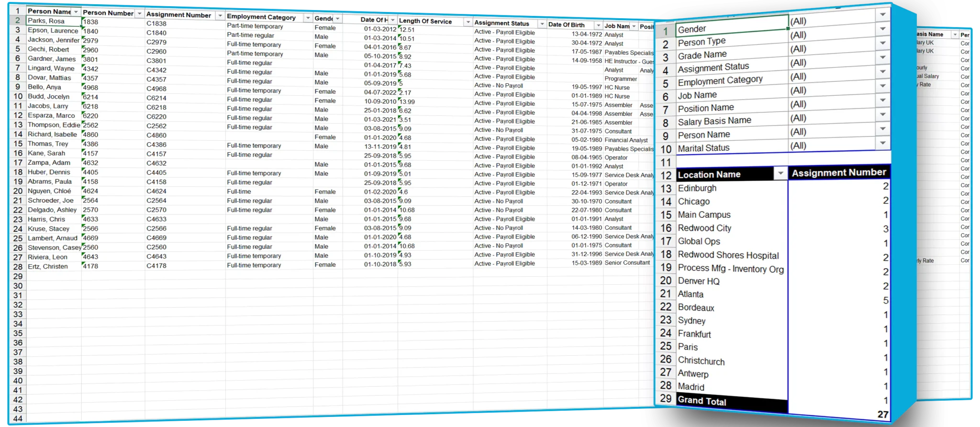The image size is (980, 427).
Task: Open the Location Name row label filter
Action: click(x=780, y=173)
